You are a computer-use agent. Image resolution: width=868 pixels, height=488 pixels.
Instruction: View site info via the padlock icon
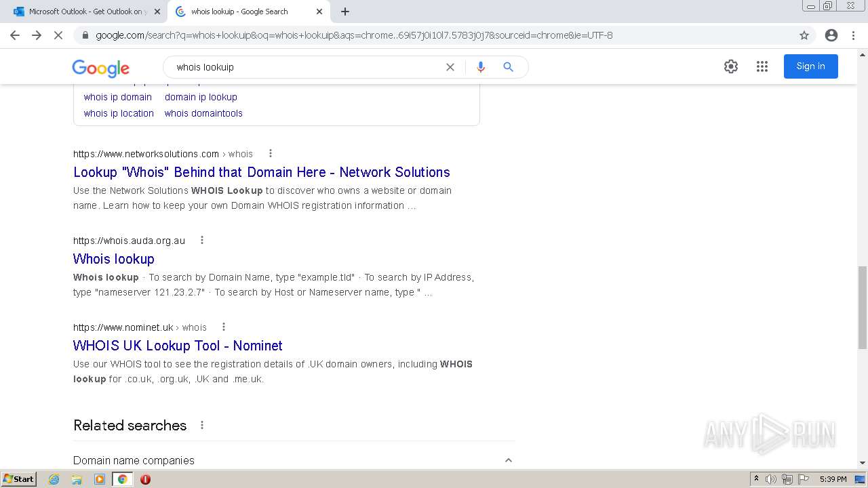click(x=85, y=35)
